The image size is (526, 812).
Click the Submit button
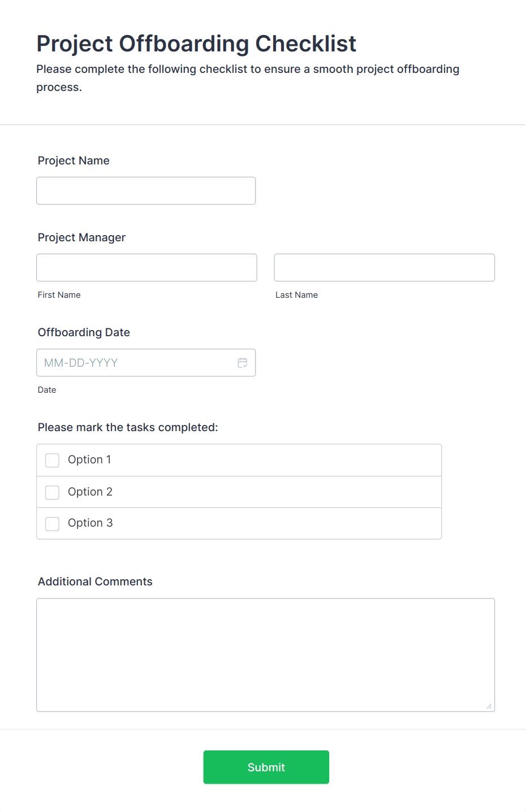pyautogui.click(x=266, y=767)
